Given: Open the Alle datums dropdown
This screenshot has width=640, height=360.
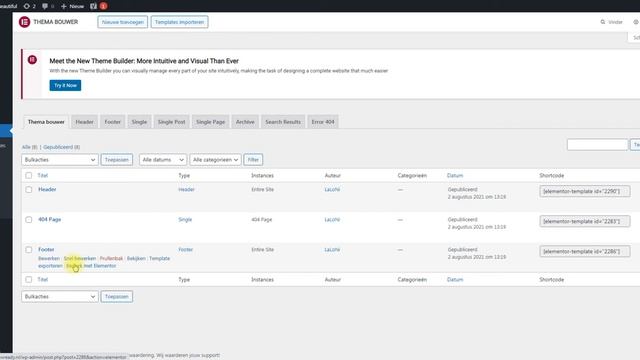Looking at the screenshot, I should tap(163, 160).
